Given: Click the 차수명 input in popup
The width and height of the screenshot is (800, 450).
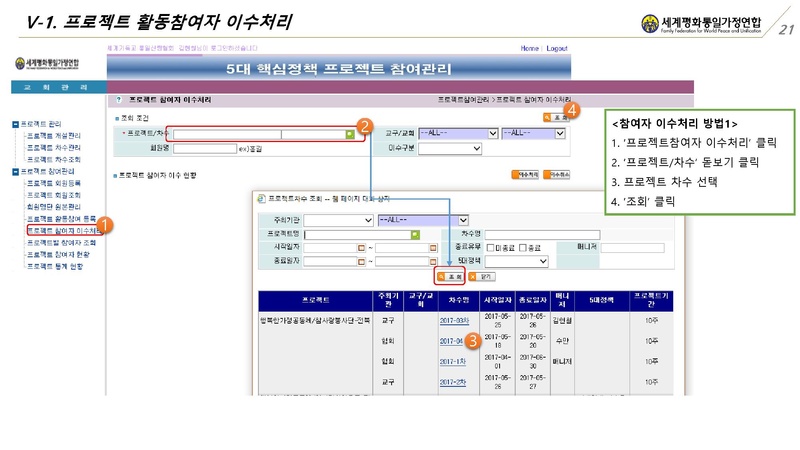Looking at the screenshot, I should [x=542, y=234].
